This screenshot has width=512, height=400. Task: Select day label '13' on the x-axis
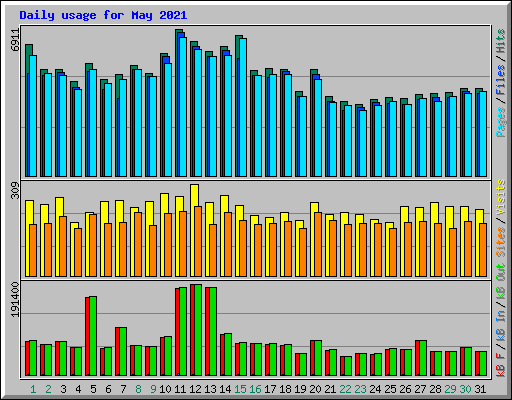210,389
